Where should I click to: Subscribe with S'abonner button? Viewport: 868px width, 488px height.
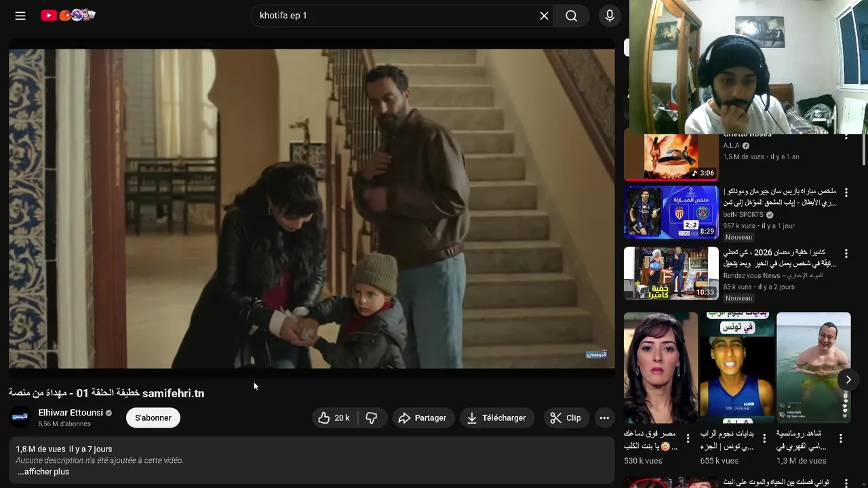(153, 418)
